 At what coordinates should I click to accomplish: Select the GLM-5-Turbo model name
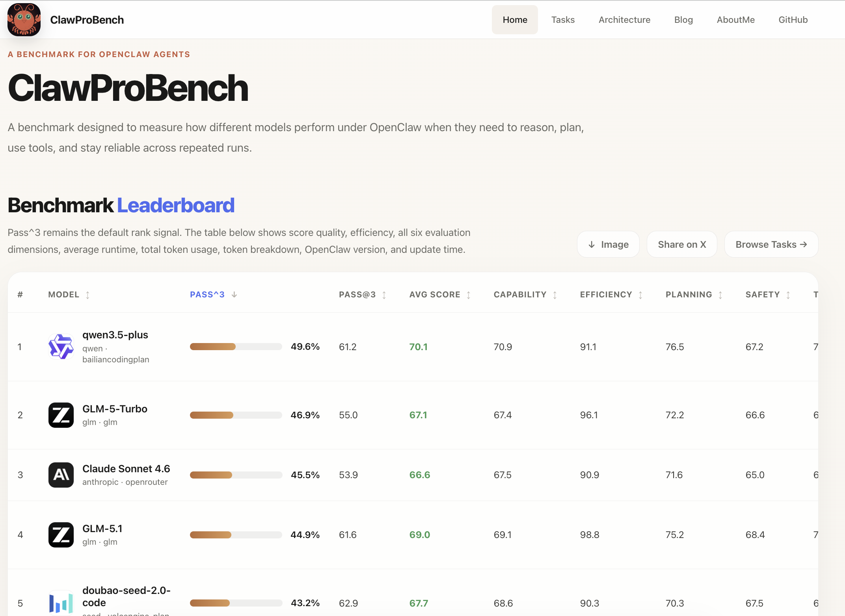pyautogui.click(x=115, y=409)
